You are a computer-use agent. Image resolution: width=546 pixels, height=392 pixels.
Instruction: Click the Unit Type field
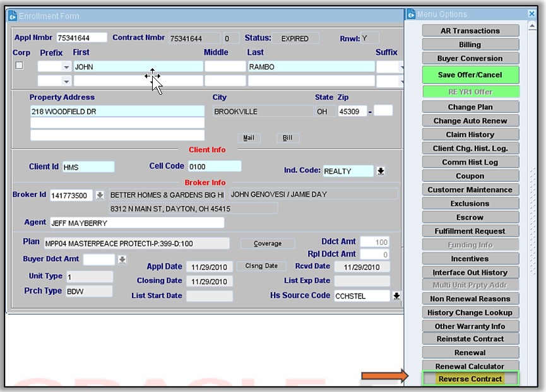coord(90,276)
